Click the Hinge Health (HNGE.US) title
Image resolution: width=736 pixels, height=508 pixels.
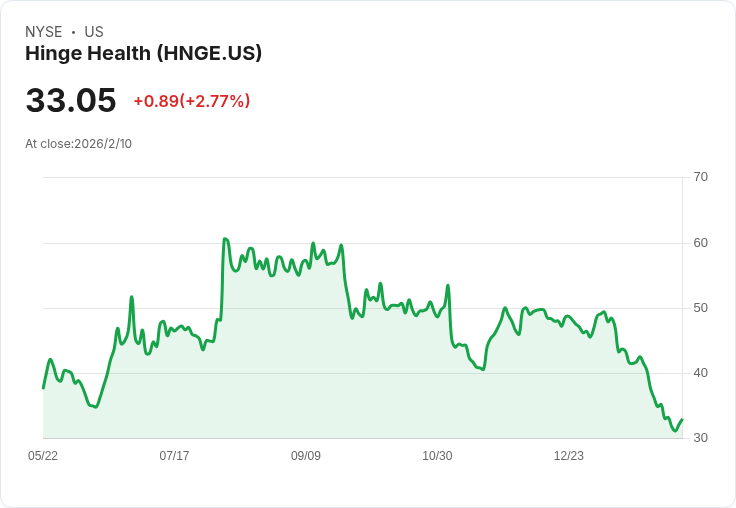click(x=143, y=53)
